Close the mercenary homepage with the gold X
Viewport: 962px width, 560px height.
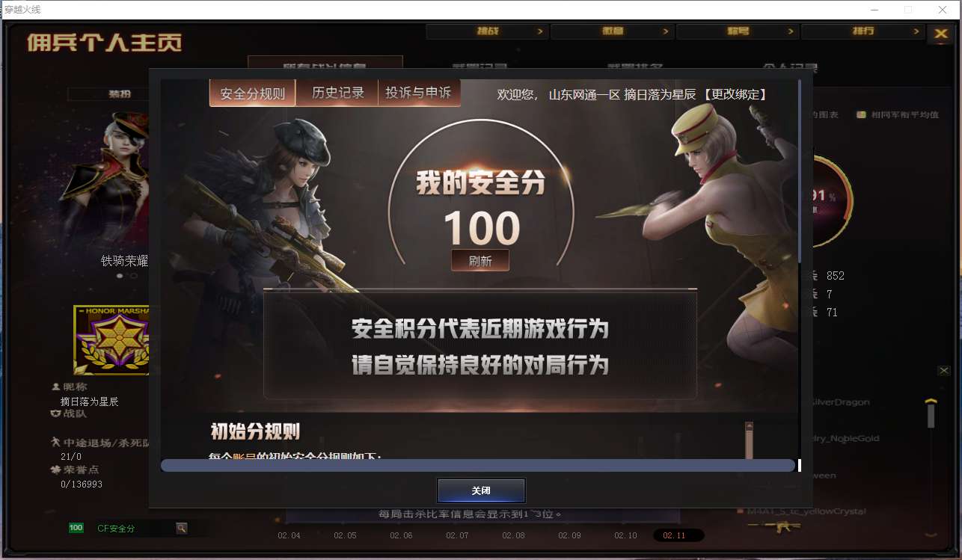coord(940,34)
